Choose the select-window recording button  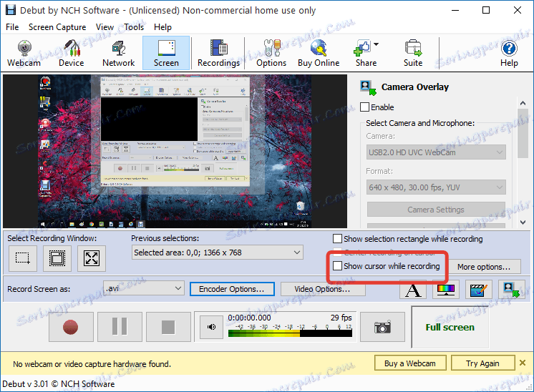tap(57, 258)
